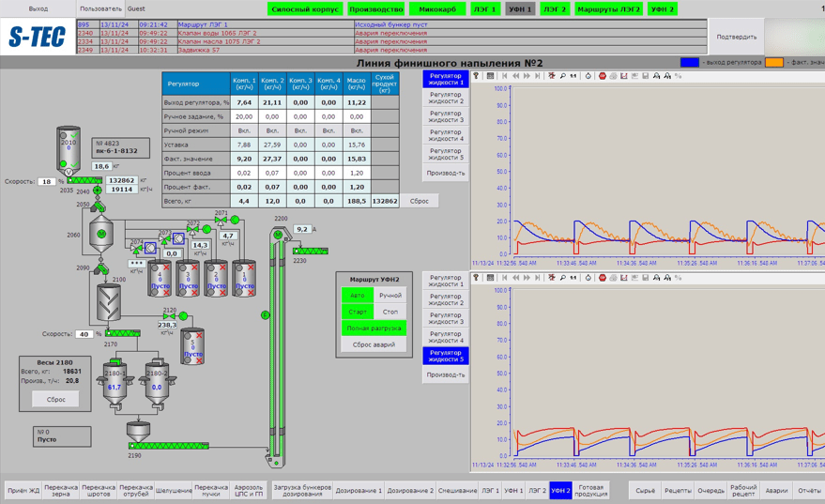This screenshot has height=504, width=825.
Task: Click mixer 2060 motor M symbol
Action: [x=101, y=234]
